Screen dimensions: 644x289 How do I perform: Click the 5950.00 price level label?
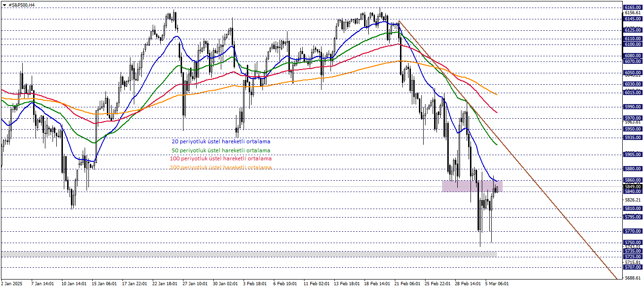coord(633,129)
